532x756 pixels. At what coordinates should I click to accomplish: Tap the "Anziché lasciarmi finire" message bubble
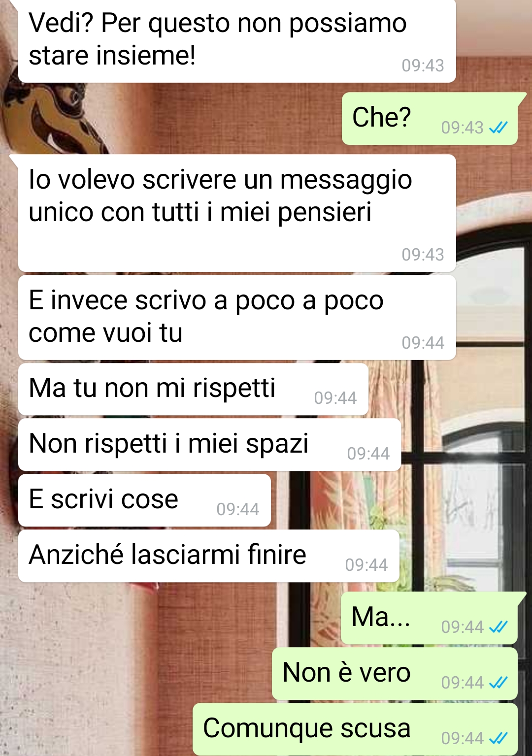tap(209, 556)
